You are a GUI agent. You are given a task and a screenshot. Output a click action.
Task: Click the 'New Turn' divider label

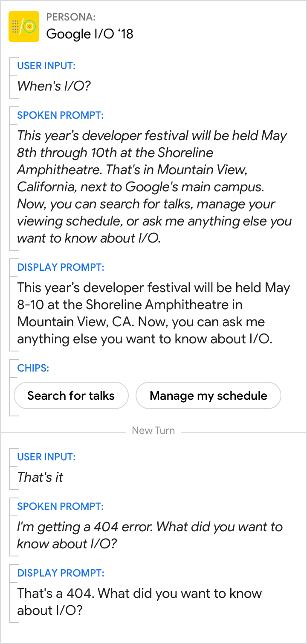pyautogui.click(x=153, y=430)
